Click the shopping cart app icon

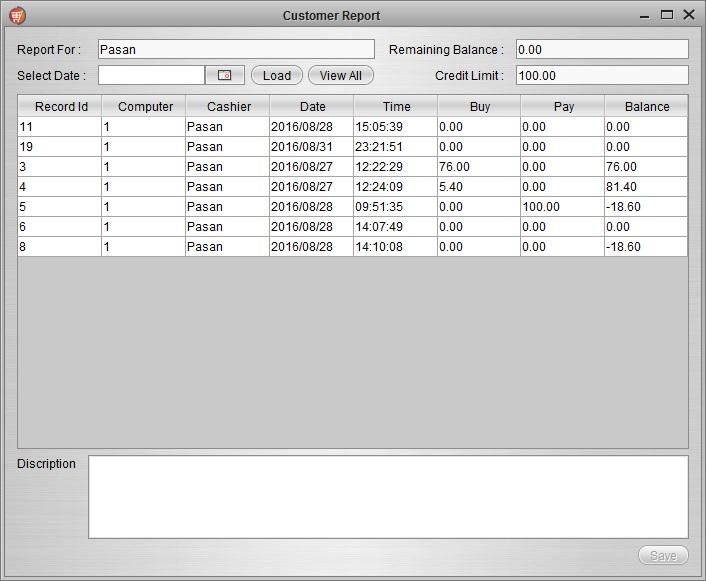[17, 16]
